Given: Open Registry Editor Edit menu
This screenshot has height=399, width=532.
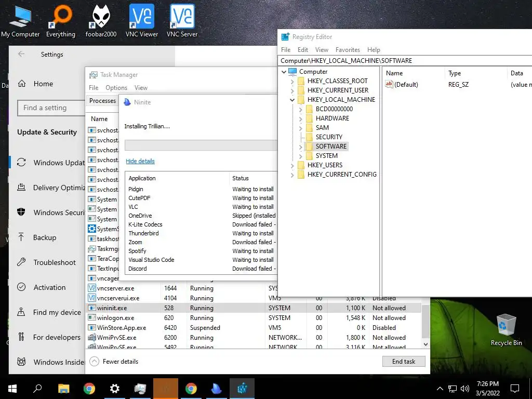Looking at the screenshot, I should (x=303, y=50).
